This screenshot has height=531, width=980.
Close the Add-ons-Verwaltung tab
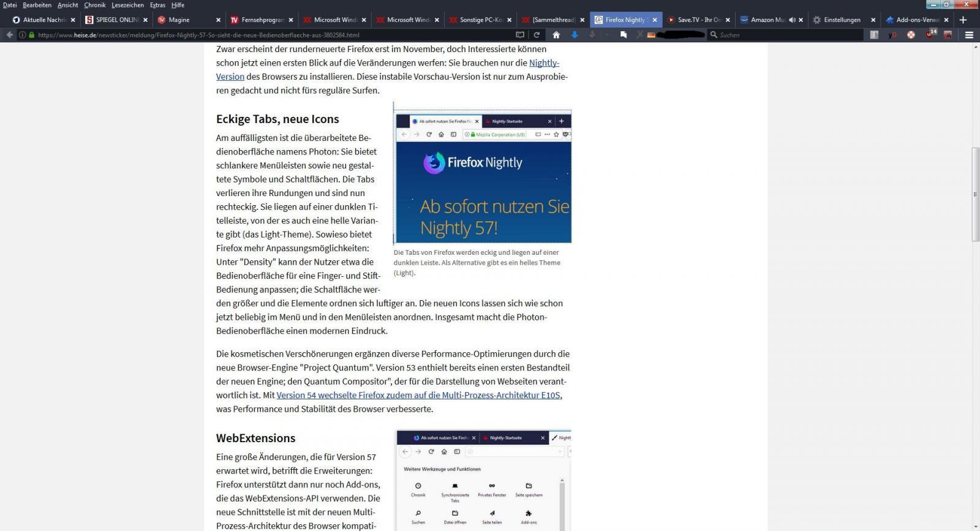(x=946, y=20)
